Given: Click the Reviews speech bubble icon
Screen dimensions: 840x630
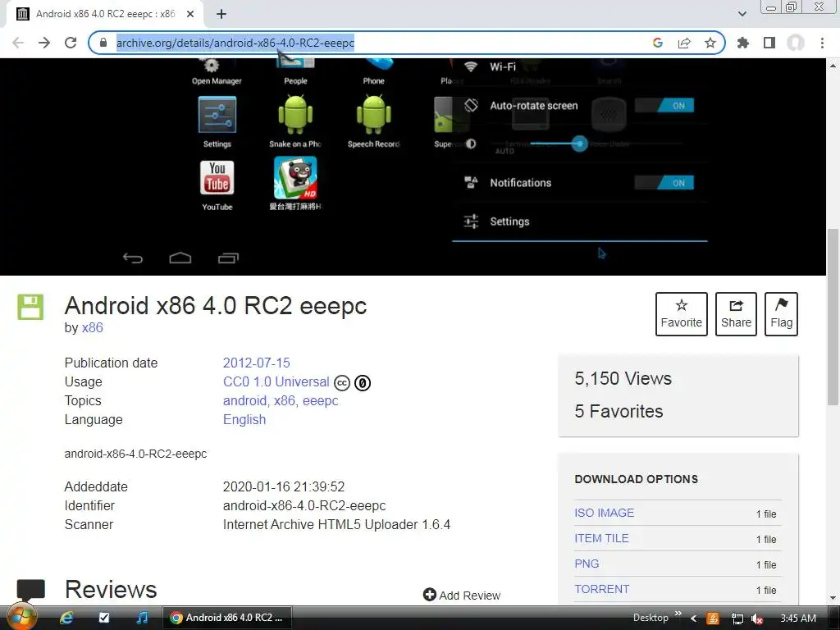Looking at the screenshot, I should tap(30, 590).
